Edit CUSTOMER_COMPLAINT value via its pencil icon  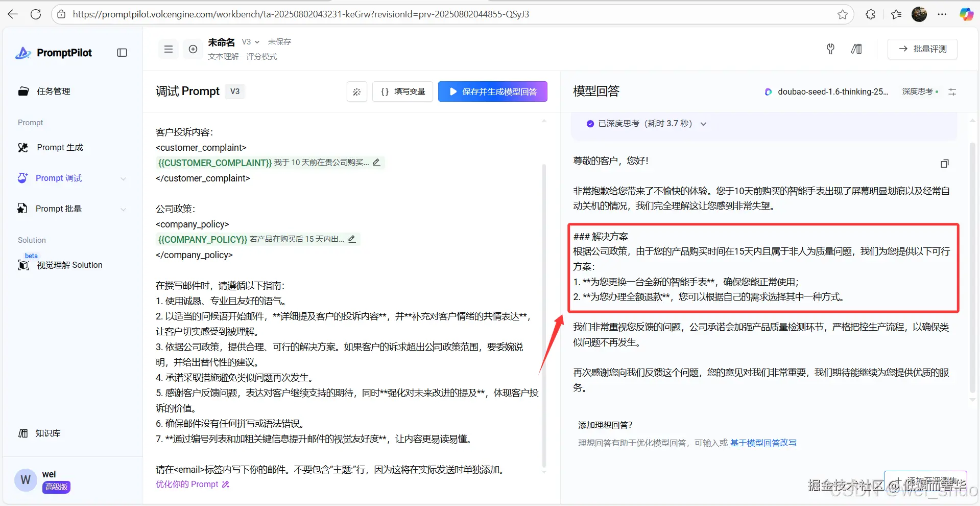[376, 162]
